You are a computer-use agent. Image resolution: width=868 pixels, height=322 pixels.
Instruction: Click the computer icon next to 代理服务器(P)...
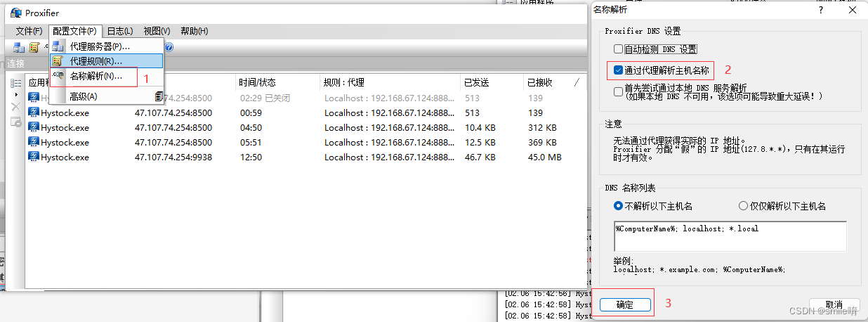(x=58, y=46)
